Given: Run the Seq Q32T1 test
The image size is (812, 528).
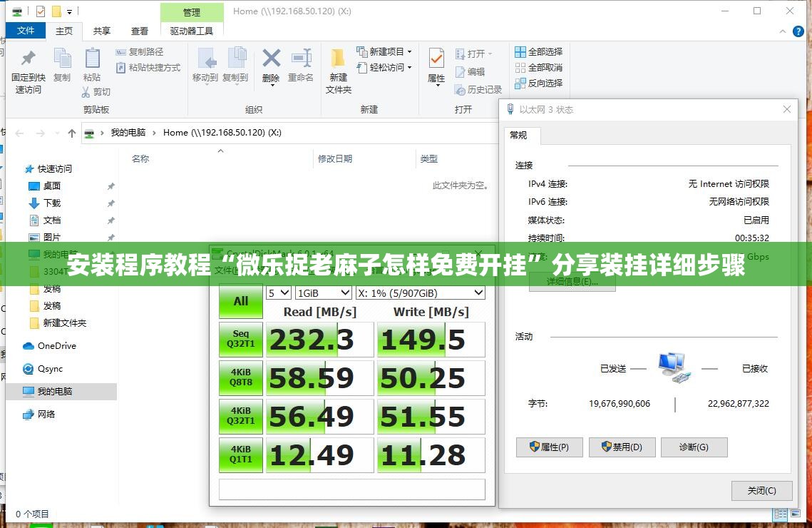Looking at the screenshot, I should pyautogui.click(x=241, y=340).
